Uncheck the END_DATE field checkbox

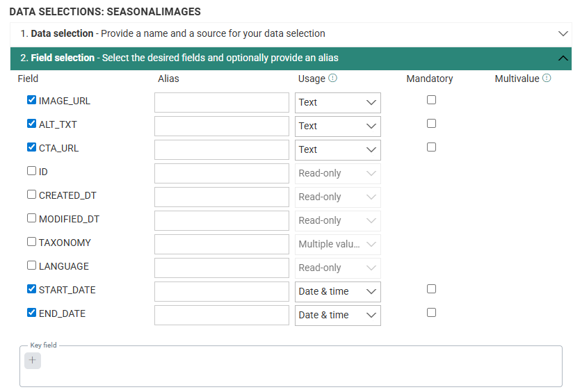click(x=31, y=313)
